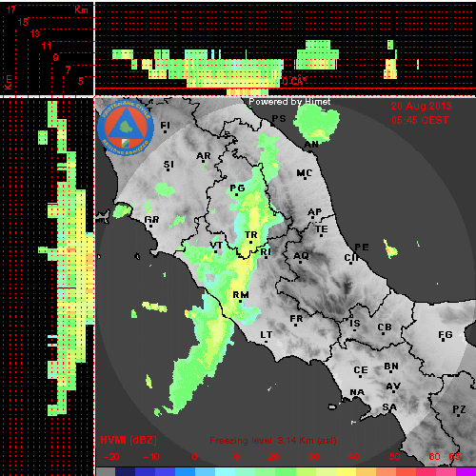Click the AV (Avellino) city marker
Screen dimensions: 476x476
(x=393, y=391)
